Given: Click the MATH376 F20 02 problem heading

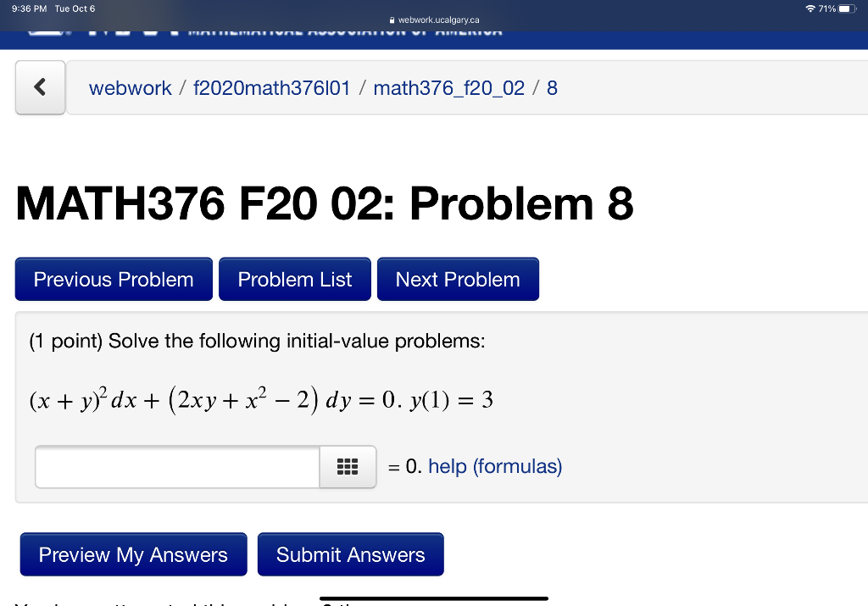Looking at the screenshot, I should click(x=325, y=203).
